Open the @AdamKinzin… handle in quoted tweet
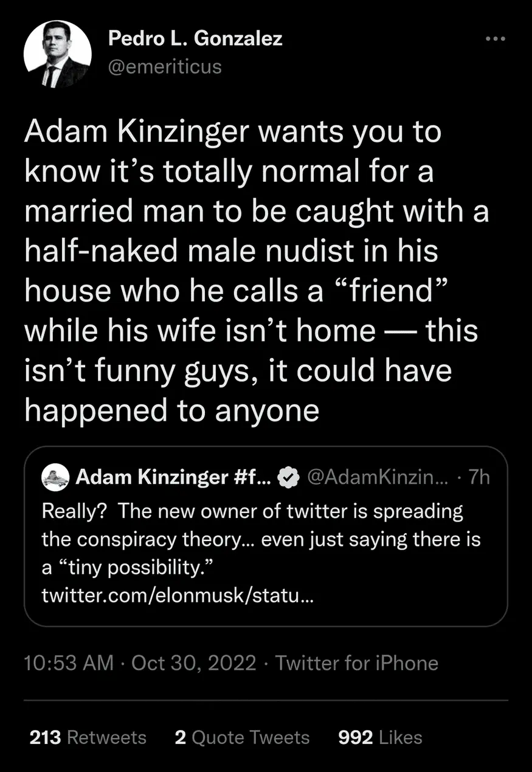Screen dimensions: 532x772 click(x=378, y=478)
